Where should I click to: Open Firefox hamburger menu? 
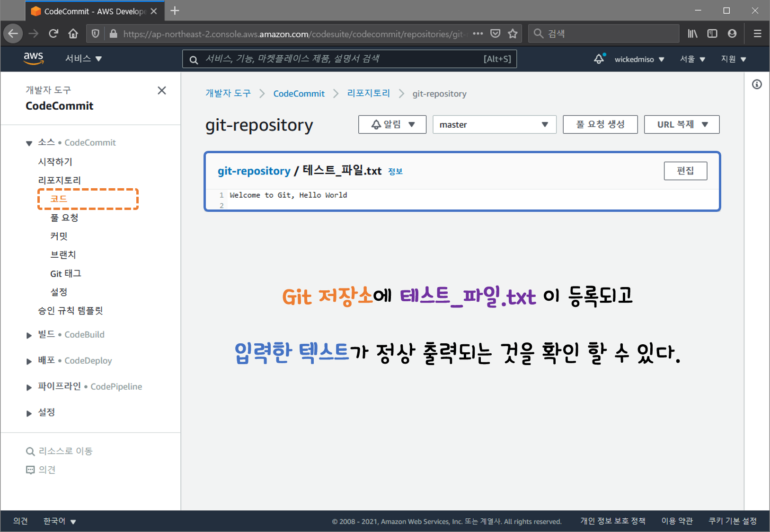click(758, 34)
